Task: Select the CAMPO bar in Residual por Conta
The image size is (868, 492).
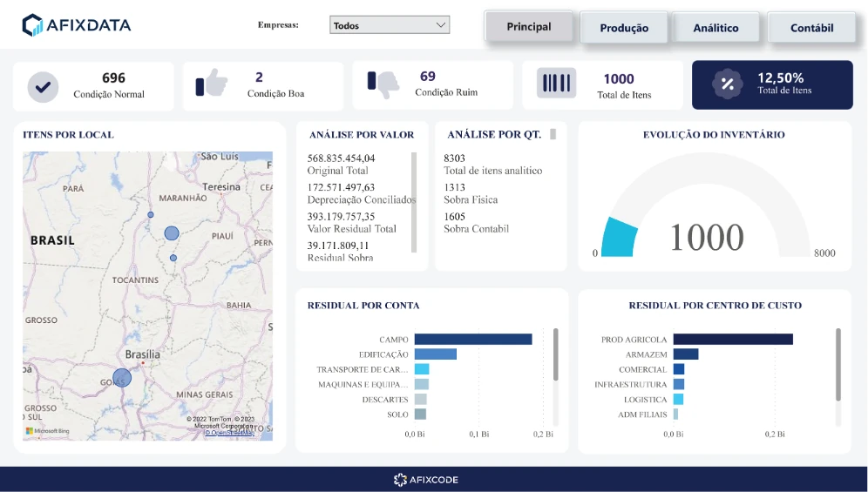Action: coord(472,340)
